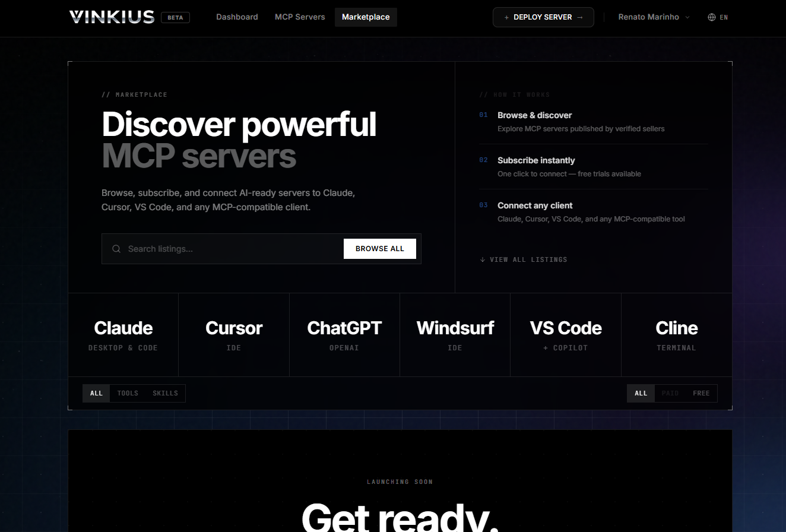Image resolution: width=786 pixels, height=532 pixels.
Task: Enable the FREE listings filter
Action: pos(701,393)
